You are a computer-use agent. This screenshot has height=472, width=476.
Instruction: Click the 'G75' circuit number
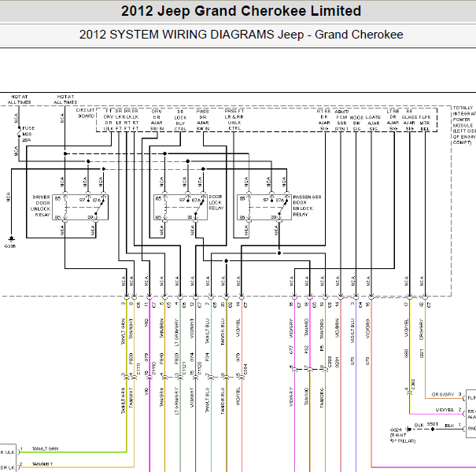[x=146, y=357]
